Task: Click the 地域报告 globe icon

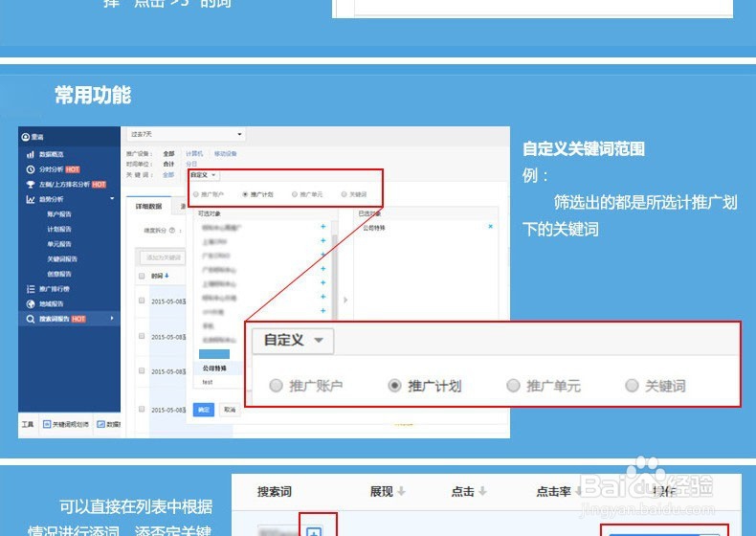Action: (x=31, y=304)
